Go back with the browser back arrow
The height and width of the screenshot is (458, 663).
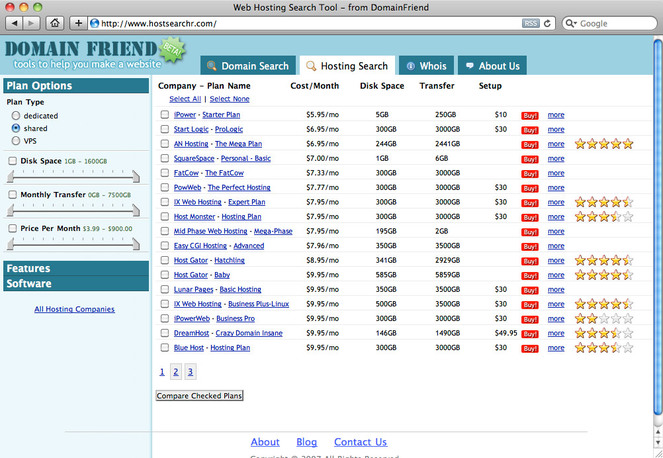pyautogui.click(x=15, y=23)
